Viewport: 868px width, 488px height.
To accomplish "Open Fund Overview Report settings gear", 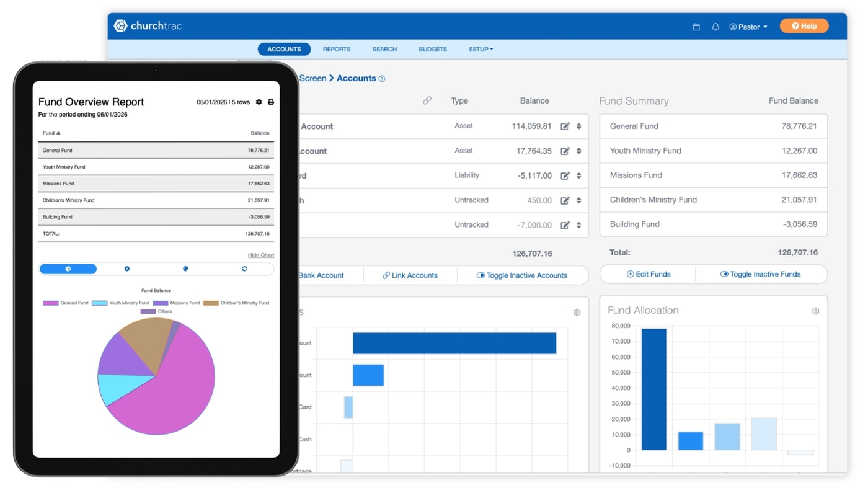I will click(x=259, y=102).
